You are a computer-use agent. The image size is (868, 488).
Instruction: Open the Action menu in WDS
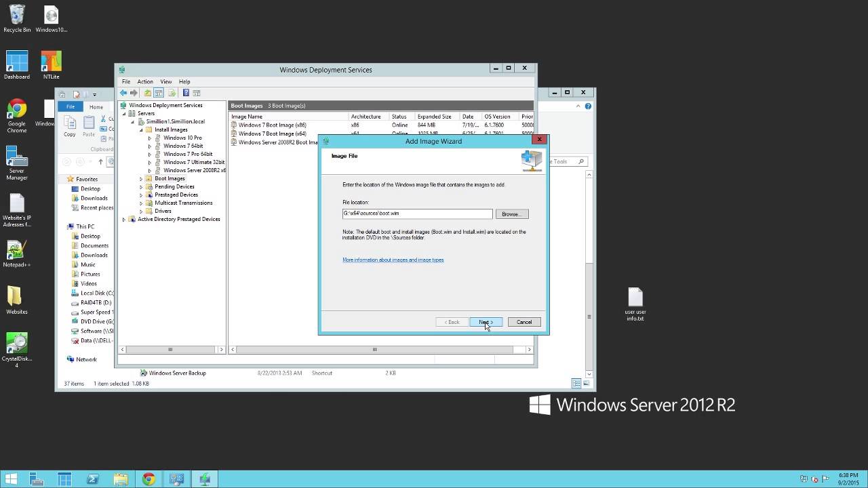point(145,81)
